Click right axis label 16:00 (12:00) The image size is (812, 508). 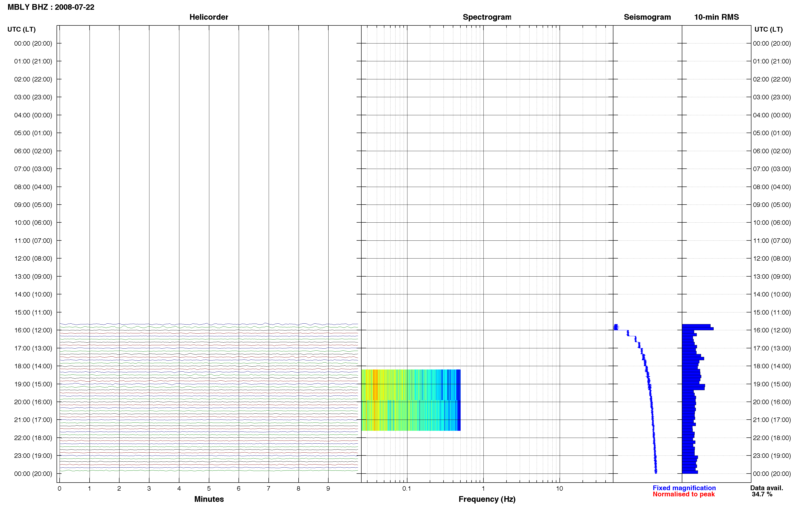point(772,330)
